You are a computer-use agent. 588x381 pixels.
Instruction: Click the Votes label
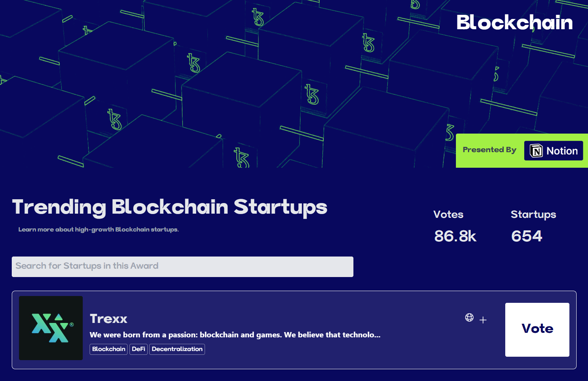(448, 214)
